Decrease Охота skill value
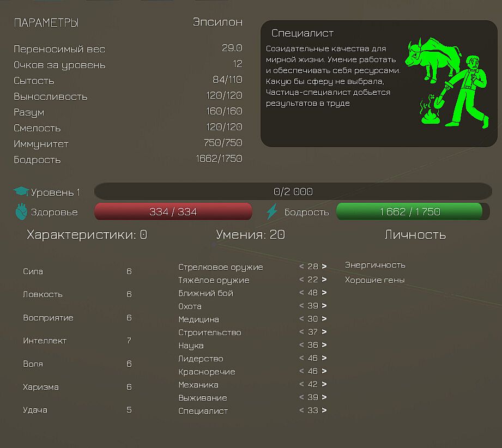The width and height of the screenshot is (502, 448). click(301, 306)
